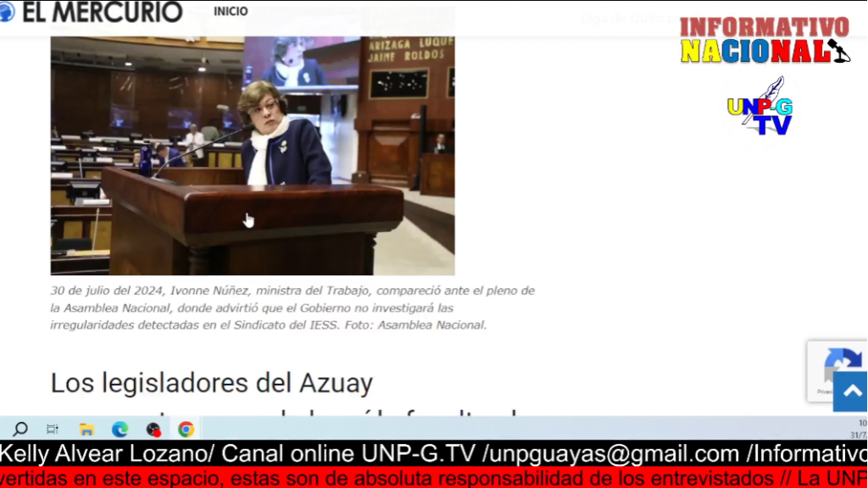This screenshot has width=868, height=488.
Task: Click the headline Los legisladores del Azuay
Action: point(211,383)
